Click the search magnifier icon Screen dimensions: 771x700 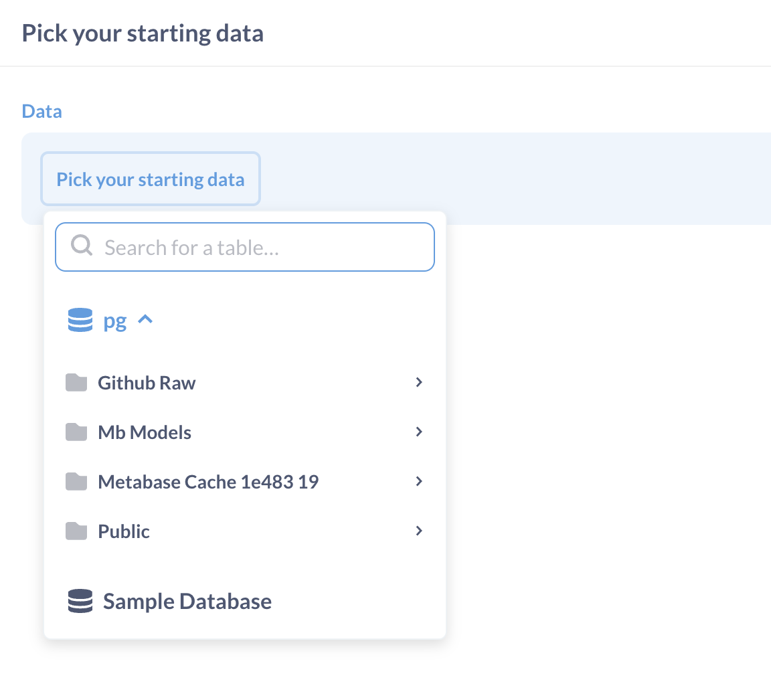(x=81, y=246)
